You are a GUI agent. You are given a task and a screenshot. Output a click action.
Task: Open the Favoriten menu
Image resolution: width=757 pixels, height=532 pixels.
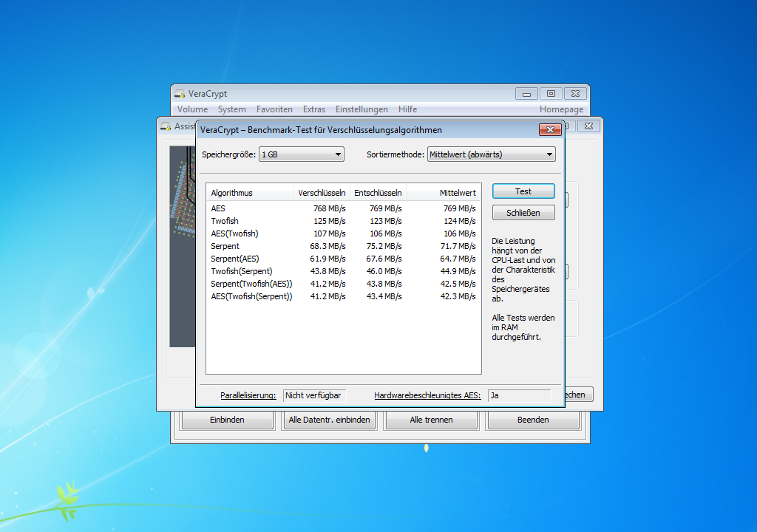[x=274, y=109]
